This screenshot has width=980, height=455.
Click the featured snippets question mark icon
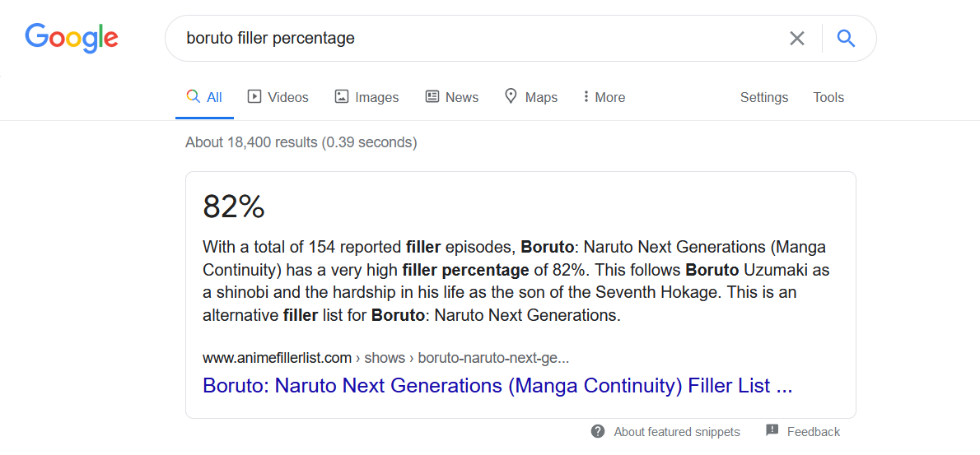click(x=598, y=431)
